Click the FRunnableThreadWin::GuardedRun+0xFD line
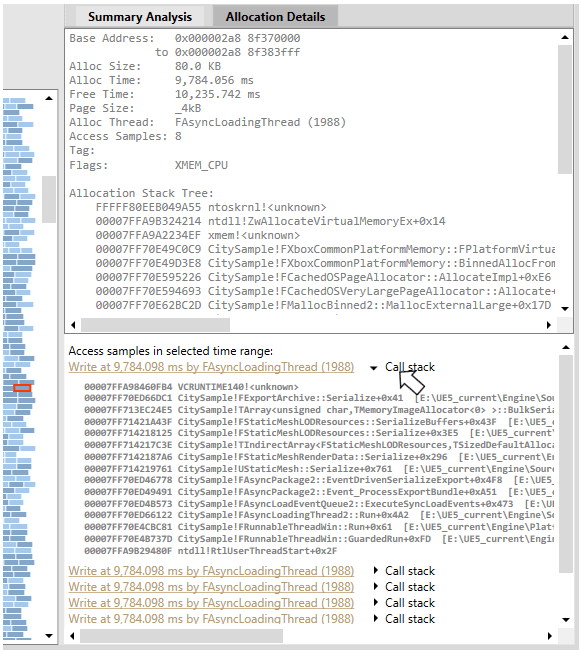The height and width of the screenshot is (653, 582). click(319, 539)
